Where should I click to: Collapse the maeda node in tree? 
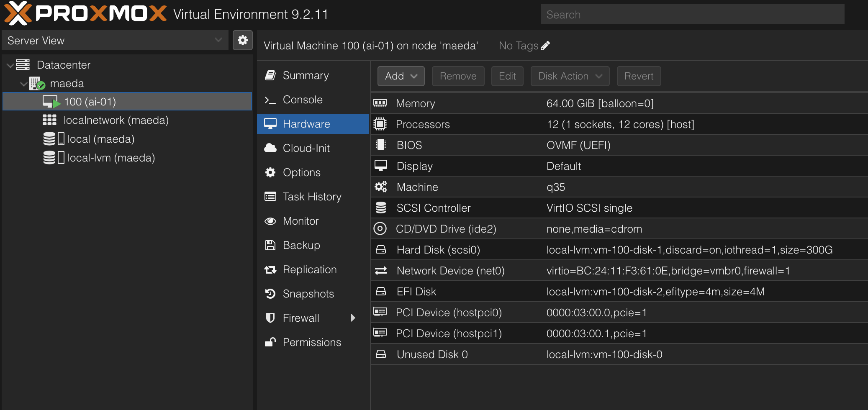pos(23,84)
